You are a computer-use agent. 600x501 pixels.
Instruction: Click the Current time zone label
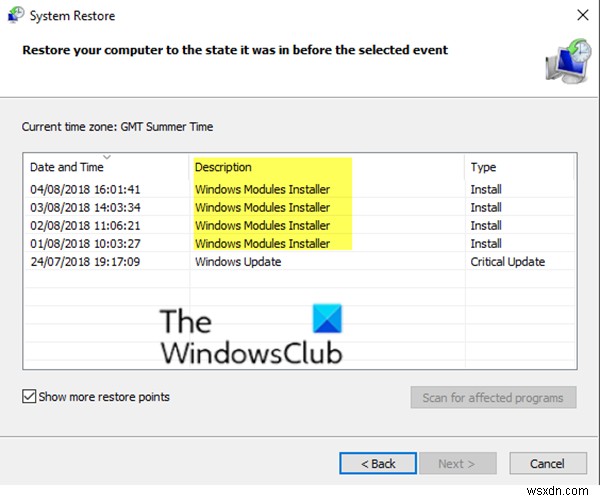tap(117, 127)
